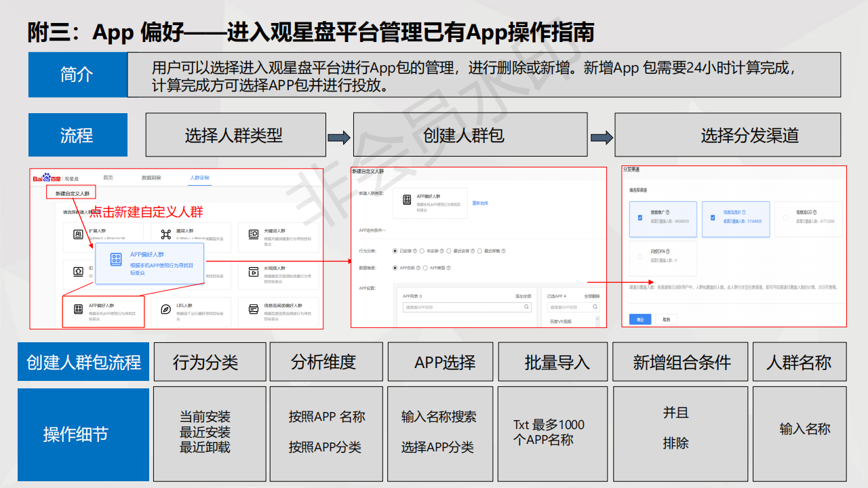The width and height of the screenshot is (868, 488).
Task: Click the LBS人群 compass icon
Action: pyautogui.click(x=166, y=309)
